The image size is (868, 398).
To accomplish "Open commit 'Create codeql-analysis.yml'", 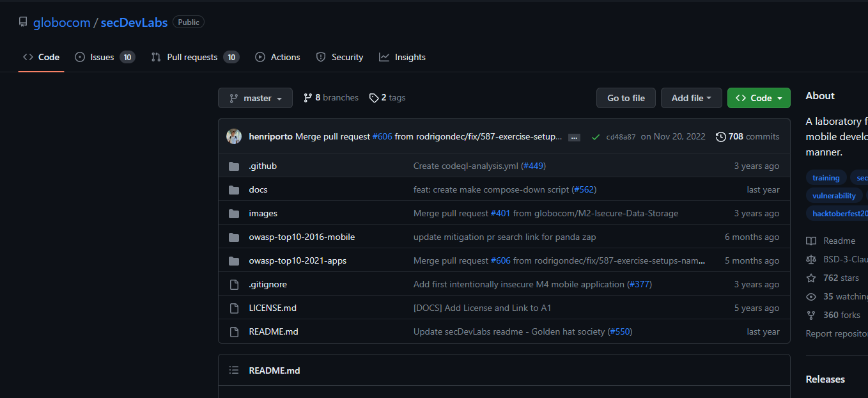I will (465, 166).
